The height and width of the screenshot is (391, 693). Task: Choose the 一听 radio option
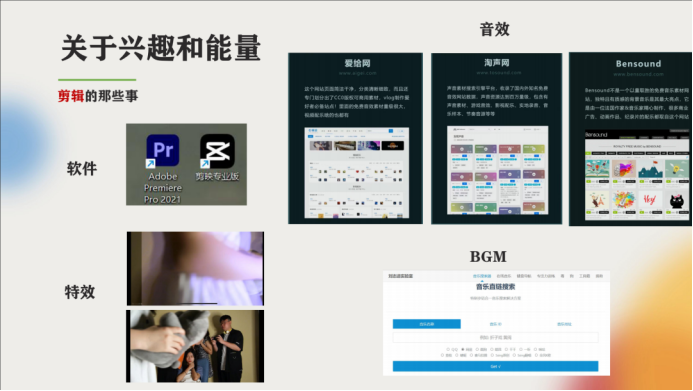(525, 349)
